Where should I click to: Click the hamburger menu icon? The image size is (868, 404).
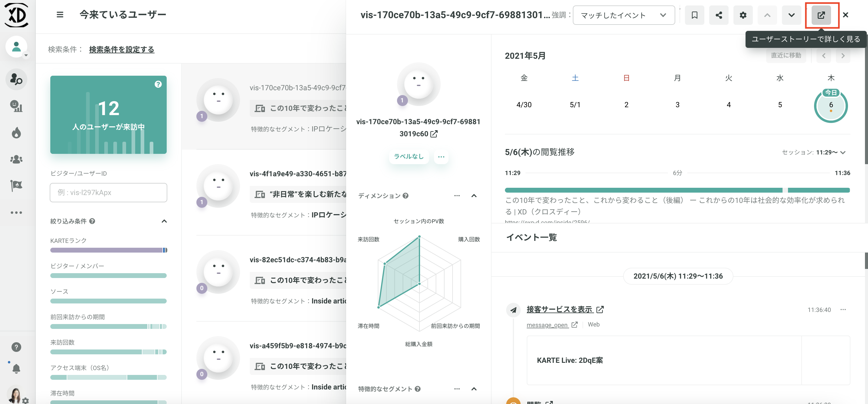click(60, 15)
